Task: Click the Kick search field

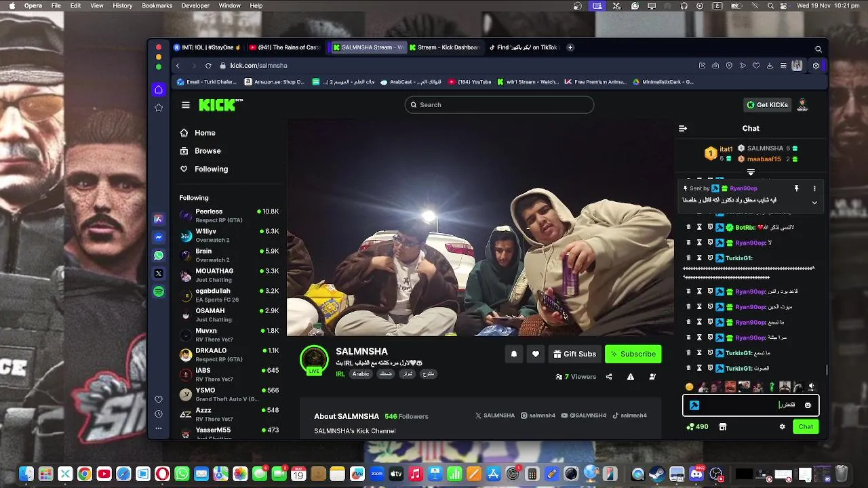Action: click(x=499, y=105)
